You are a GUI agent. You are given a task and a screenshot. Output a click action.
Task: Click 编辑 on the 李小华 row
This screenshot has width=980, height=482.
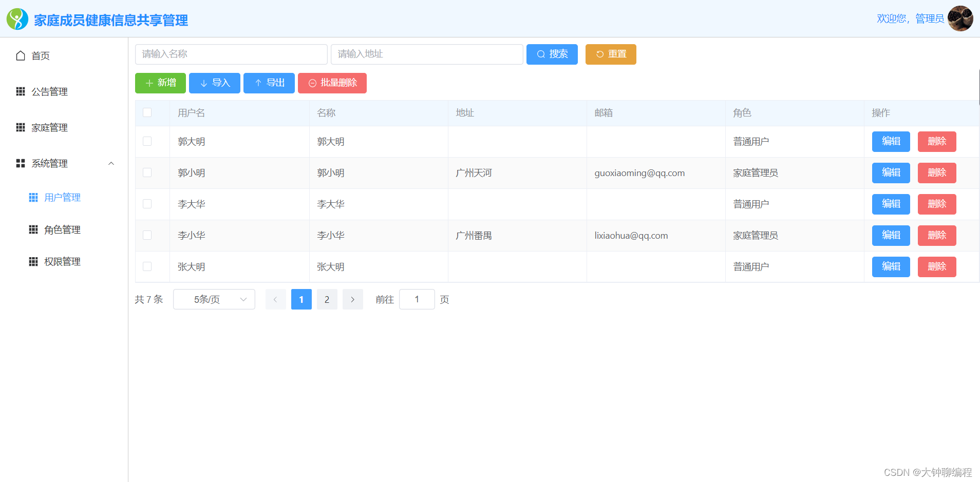[x=891, y=235]
